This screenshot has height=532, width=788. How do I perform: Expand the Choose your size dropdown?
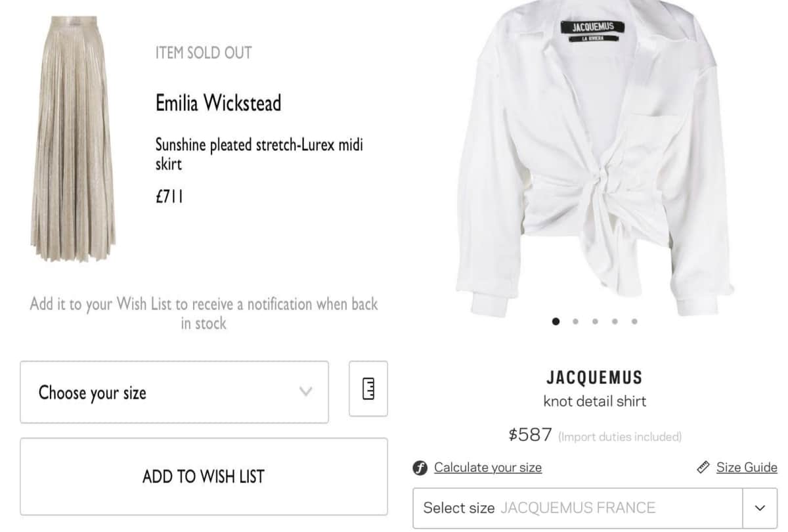point(174,392)
